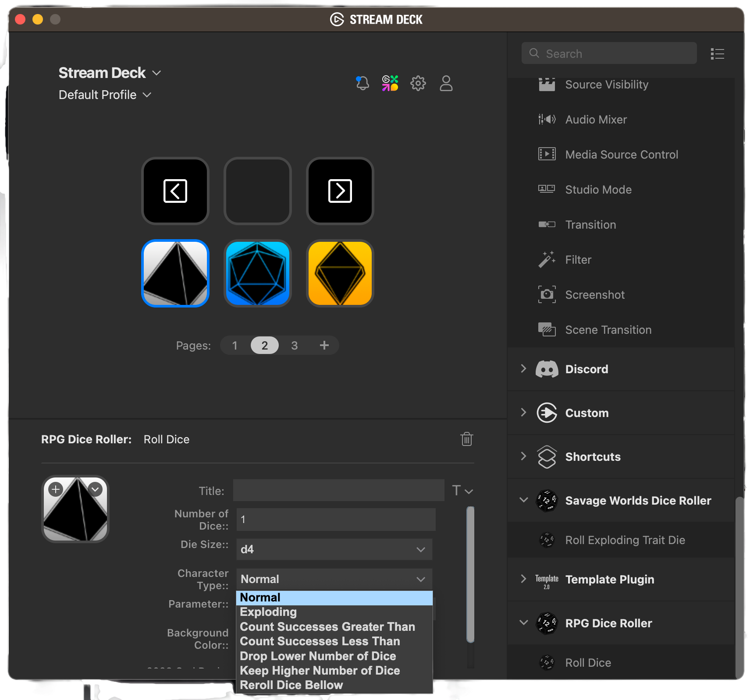This screenshot has width=750, height=700.
Task: Choose the Screenshot action
Action: pyautogui.click(x=621, y=295)
